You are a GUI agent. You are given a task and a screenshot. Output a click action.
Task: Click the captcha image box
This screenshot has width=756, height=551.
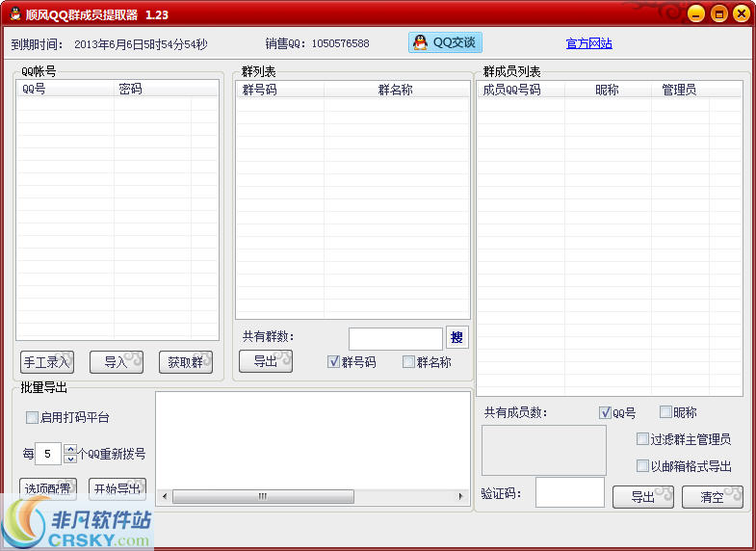(x=544, y=450)
